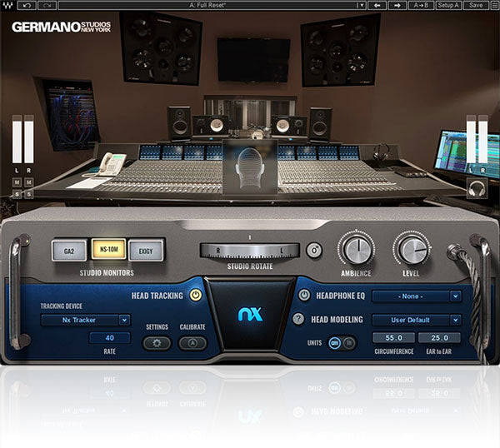Click the Ear to Ear field 25.0
Image resolution: width=500 pixels, height=448 pixels.
click(x=439, y=338)
